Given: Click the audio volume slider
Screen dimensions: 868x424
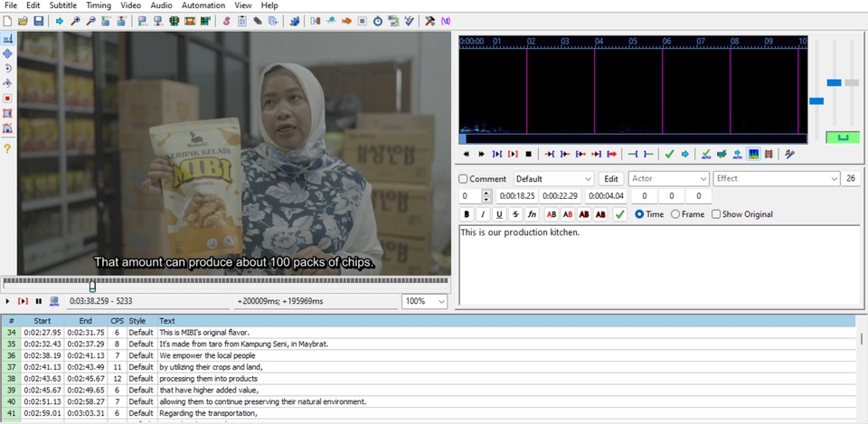Looking at the screenshot, I should point(852,82).
